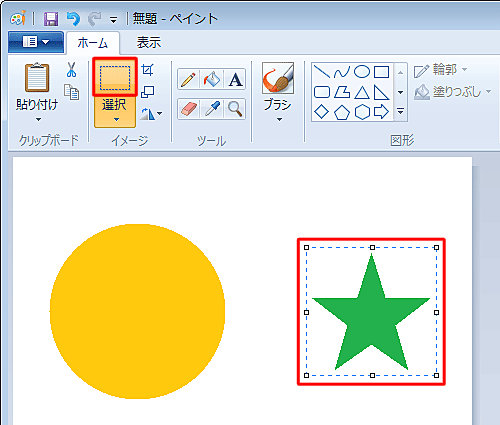Expand the ブラシ brush types dropdown
Screen dimensions: 500x425
tap(279, 119)
